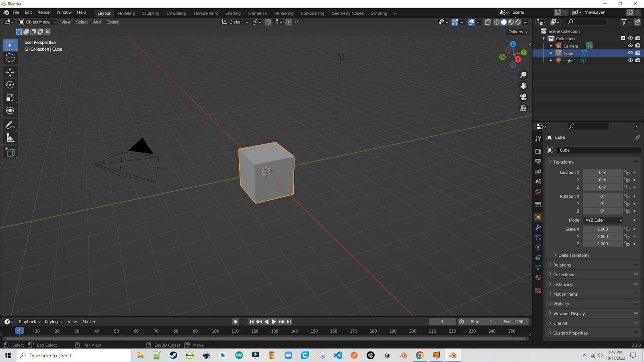Open the Render menu

(44, 12)
